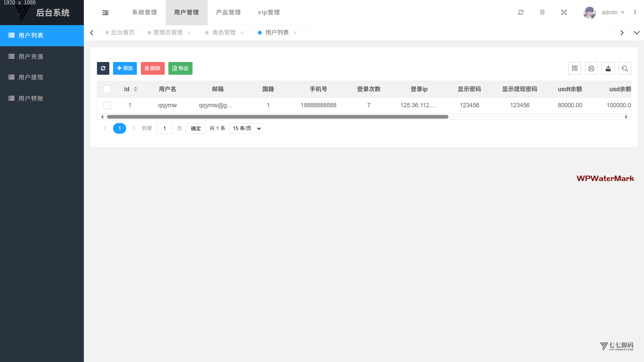
Task: Click the header refresh icon
Action: click(x=521, y=12)
